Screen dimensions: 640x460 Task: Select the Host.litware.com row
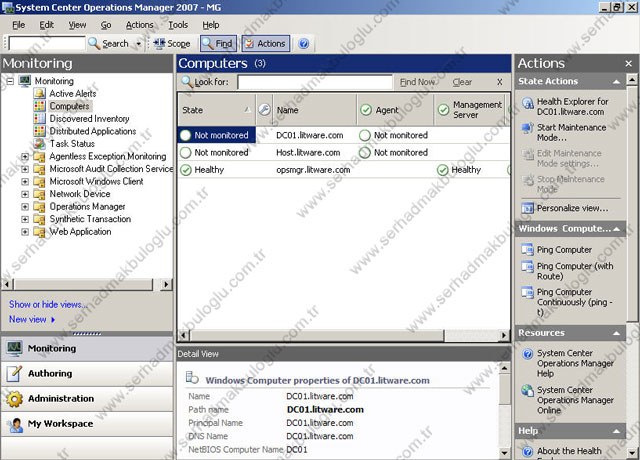point(344,153)
